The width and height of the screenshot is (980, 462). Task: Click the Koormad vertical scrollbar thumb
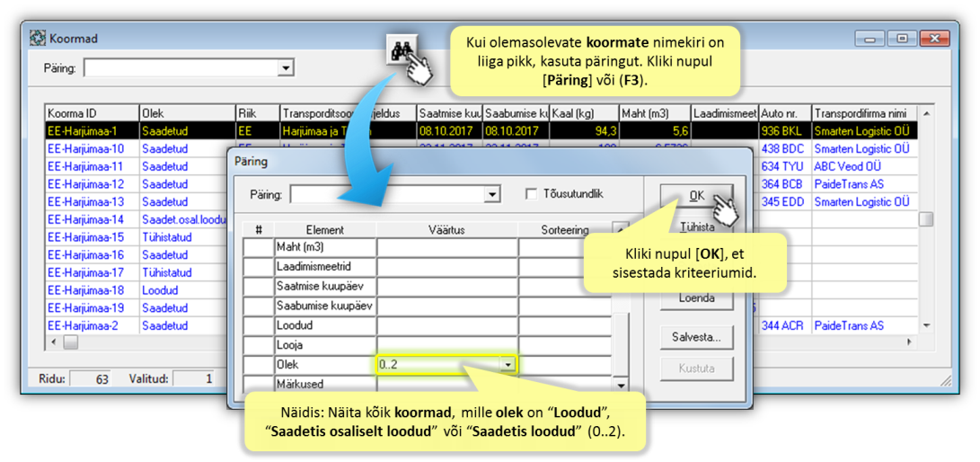925,219
